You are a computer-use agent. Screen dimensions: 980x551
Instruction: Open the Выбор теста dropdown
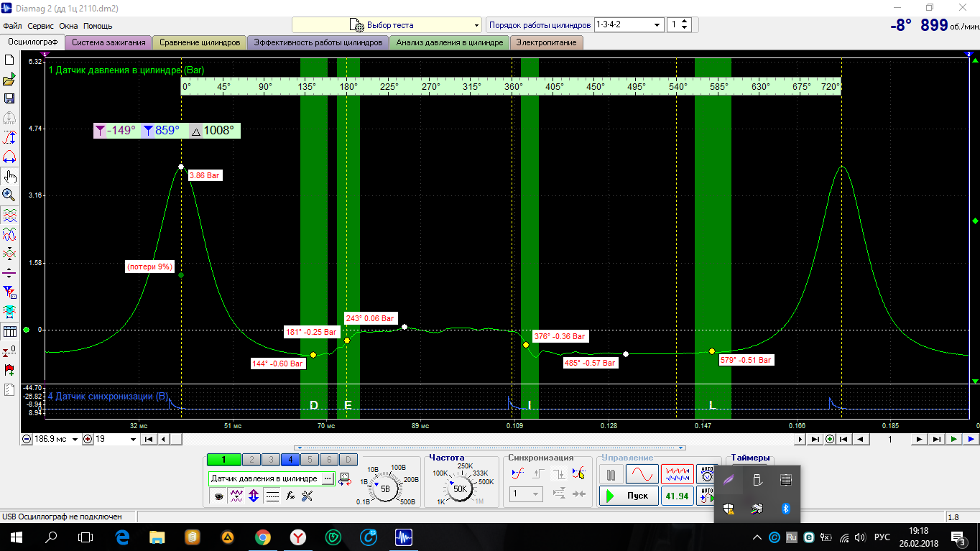[x=387, y=25]
